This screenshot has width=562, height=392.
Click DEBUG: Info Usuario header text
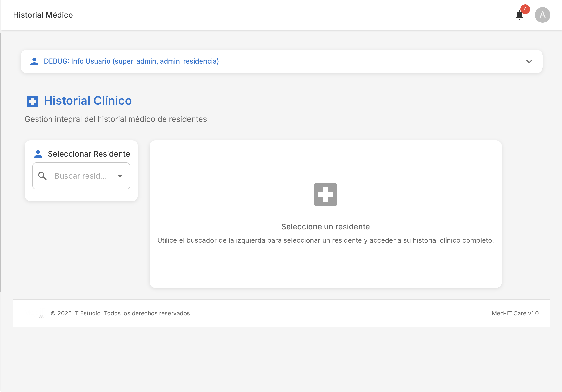[131, 61]
